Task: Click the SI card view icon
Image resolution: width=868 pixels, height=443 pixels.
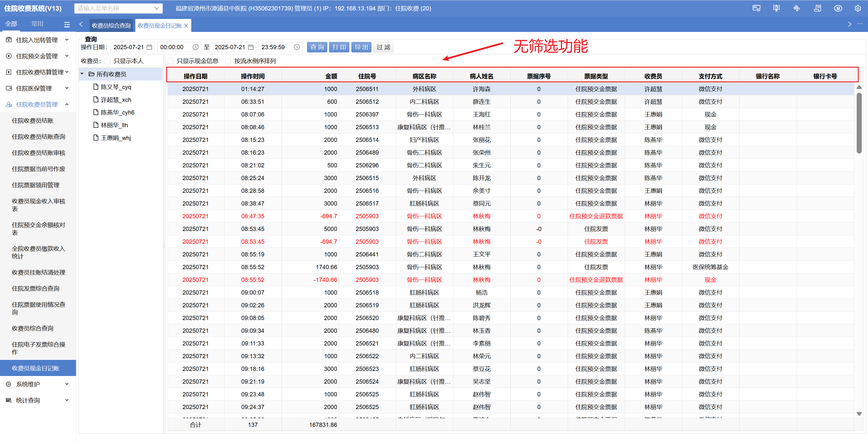Action: (756, 8)
